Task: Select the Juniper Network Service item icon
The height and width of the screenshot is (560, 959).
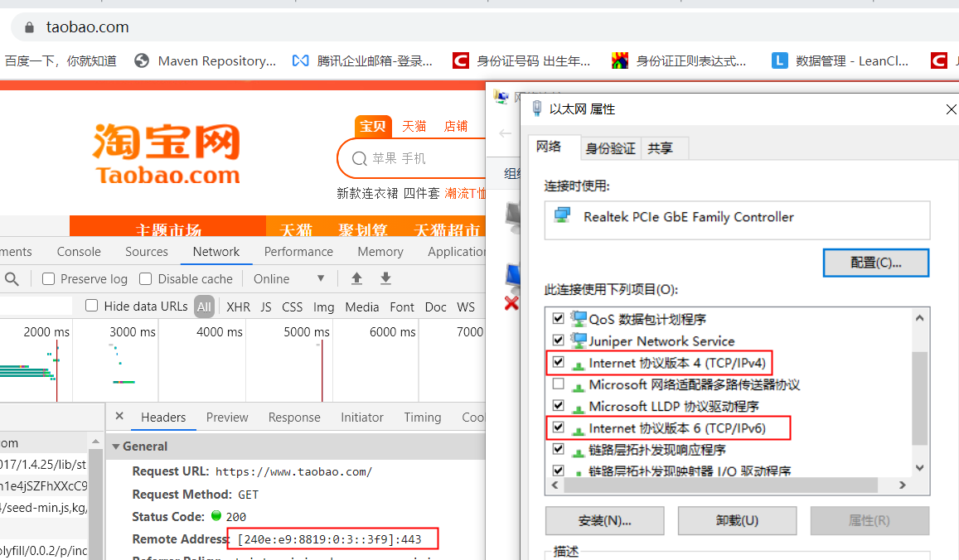Action: [578, 340]
